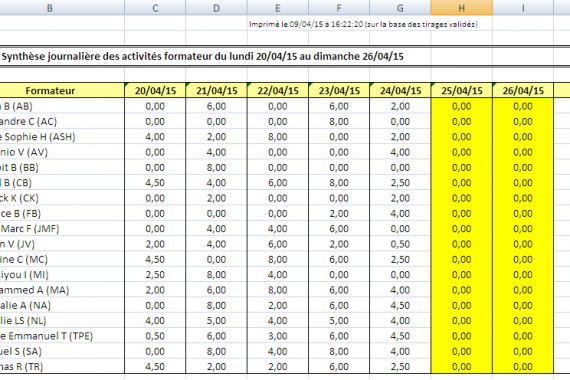Select TPE's 3,00 value under 22/04/15
This screenshot has height=380, width=570.
[x=278, y=336]
